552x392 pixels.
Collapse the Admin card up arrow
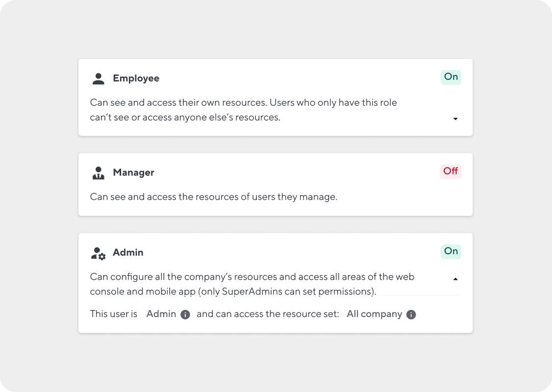pos(455,279)
